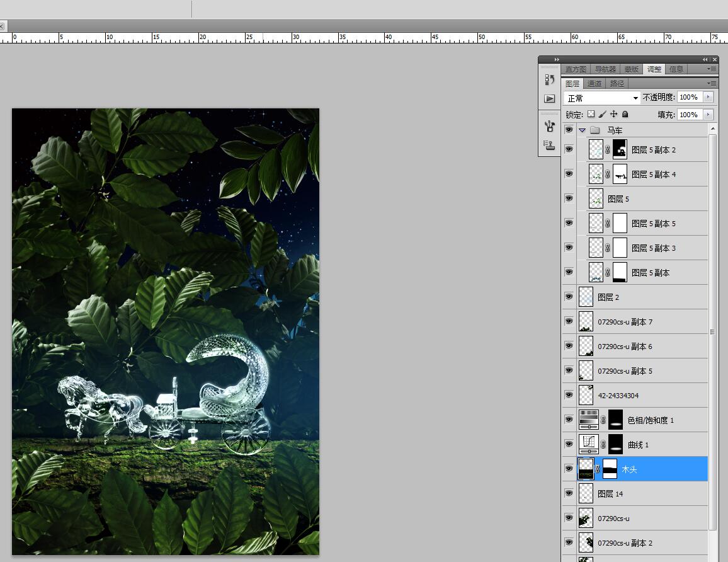This screenshot has width=728, height=562.
Task: Click mask link icon on 色相/饱和度 1
Action: [603, 420]
